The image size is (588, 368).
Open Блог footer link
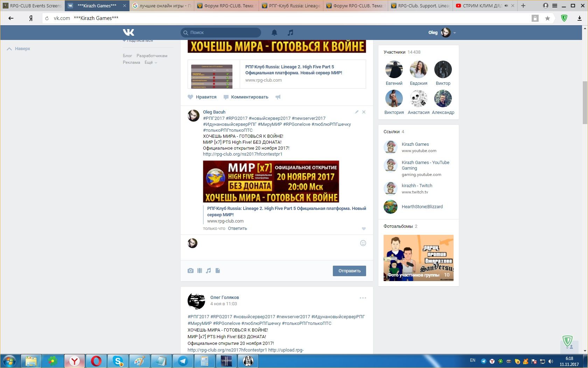click(127, 56)
